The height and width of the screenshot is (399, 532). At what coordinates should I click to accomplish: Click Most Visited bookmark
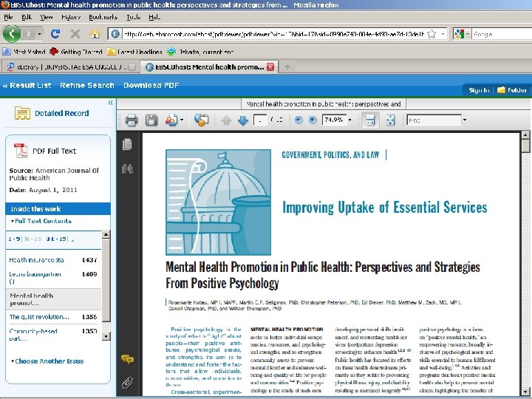coord(24,52)
